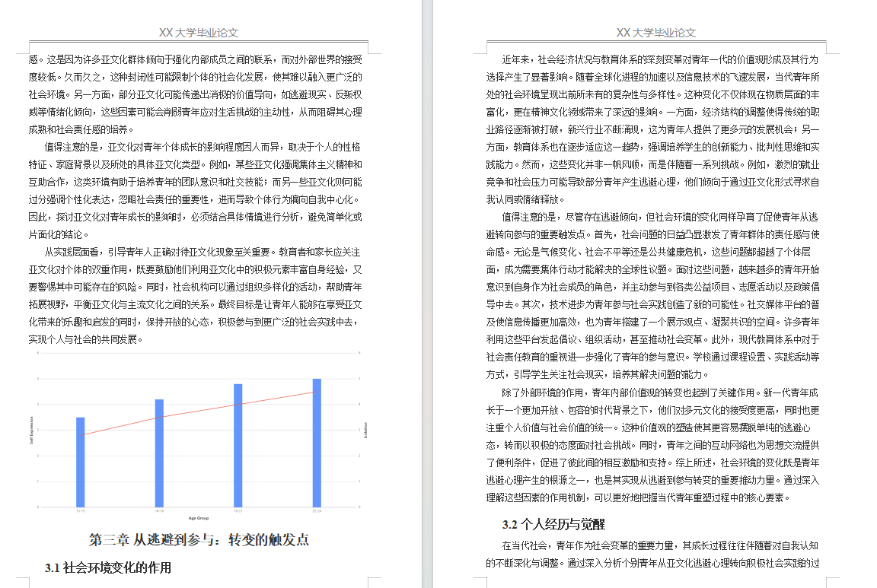Click paragraph start "值得注意的是，亚文化对青年个体"
877x588 pixels.
coord(203,147)
